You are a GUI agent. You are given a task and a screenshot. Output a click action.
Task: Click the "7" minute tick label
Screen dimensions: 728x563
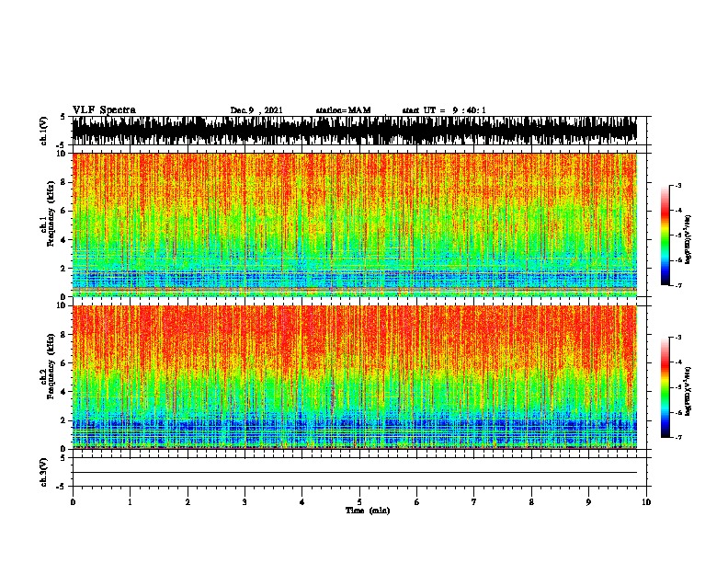click(474, 502)
